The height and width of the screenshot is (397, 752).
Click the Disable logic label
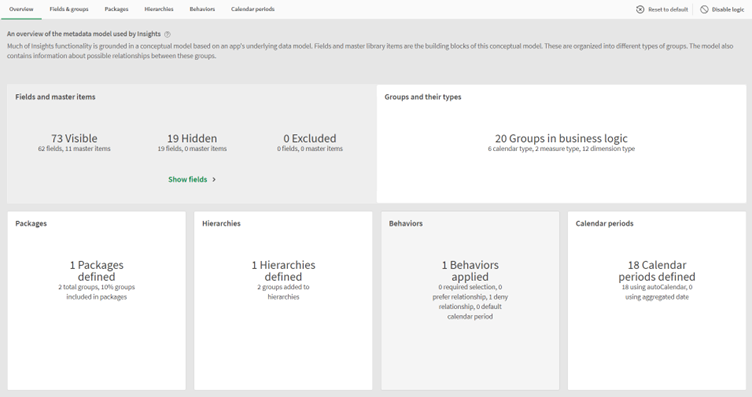[728, 10]
